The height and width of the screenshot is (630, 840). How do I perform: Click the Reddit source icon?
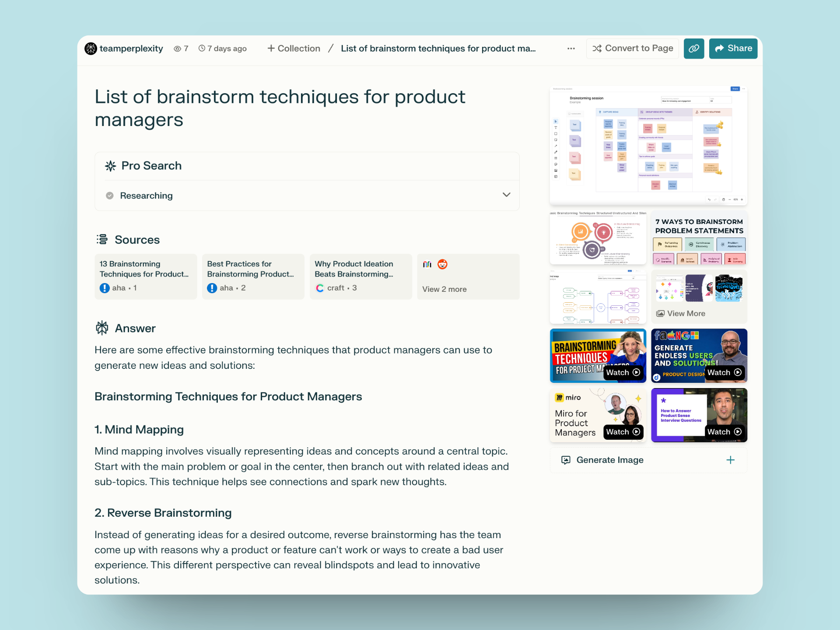pyautogui.click(x=442, y=264)
